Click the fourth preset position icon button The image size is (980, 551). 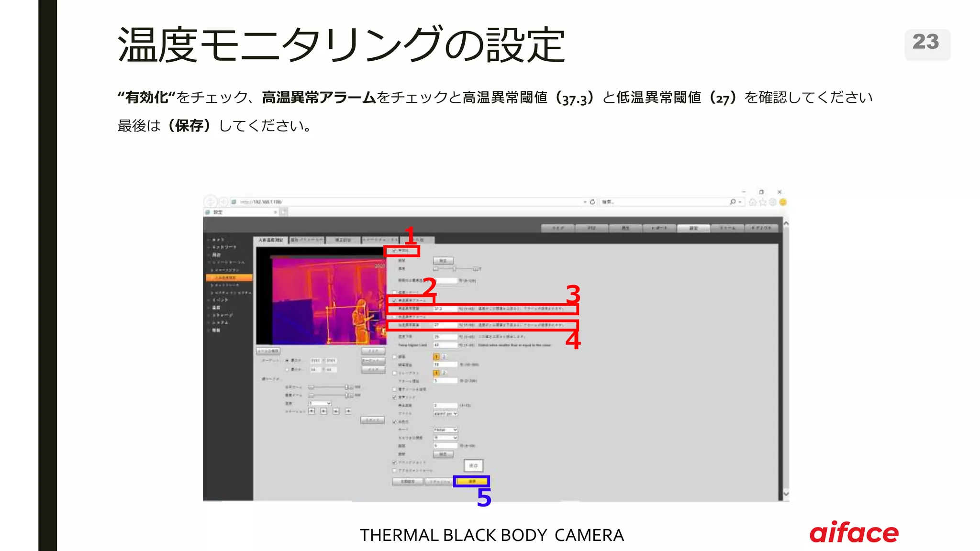348,411
